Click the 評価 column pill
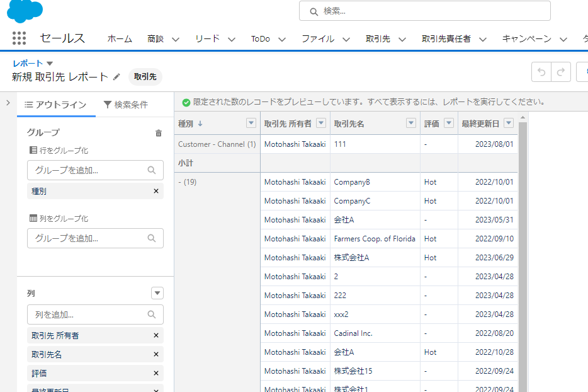This screenshot has width=588, height=392. [x=95, y=373]
